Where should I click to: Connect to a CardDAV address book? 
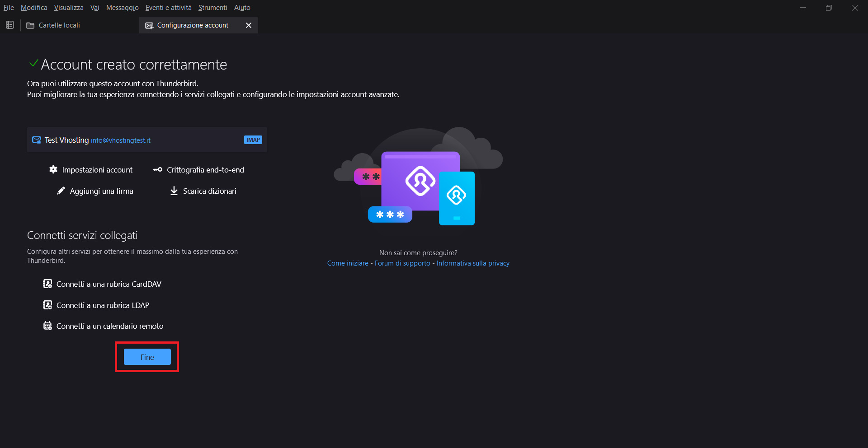(102, 284)
